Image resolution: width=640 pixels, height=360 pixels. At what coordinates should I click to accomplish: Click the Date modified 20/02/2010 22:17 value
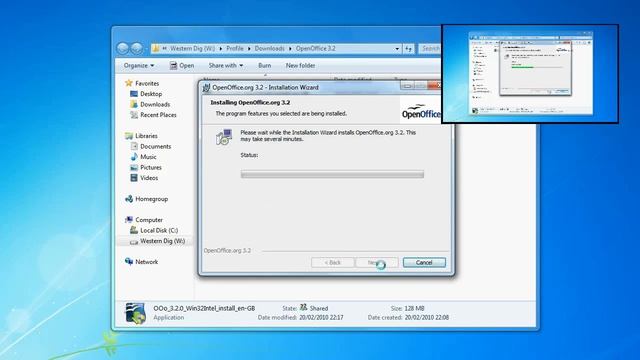(321, 317)
